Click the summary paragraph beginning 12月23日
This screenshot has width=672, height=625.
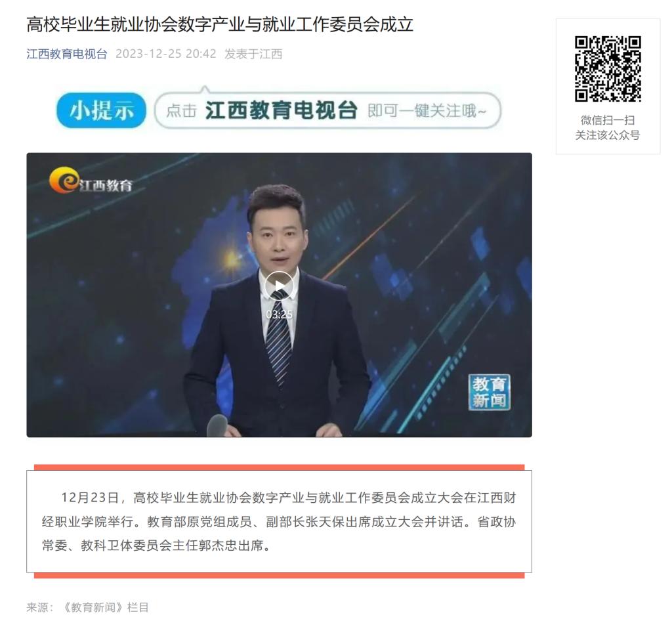point(279,522)
